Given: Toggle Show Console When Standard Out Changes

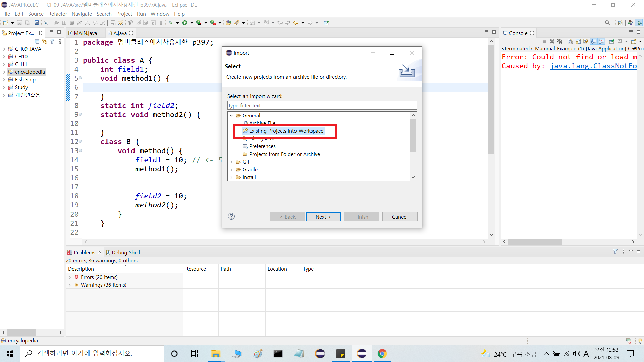Looking at the screenshot, I should click(x=594, y=41).
